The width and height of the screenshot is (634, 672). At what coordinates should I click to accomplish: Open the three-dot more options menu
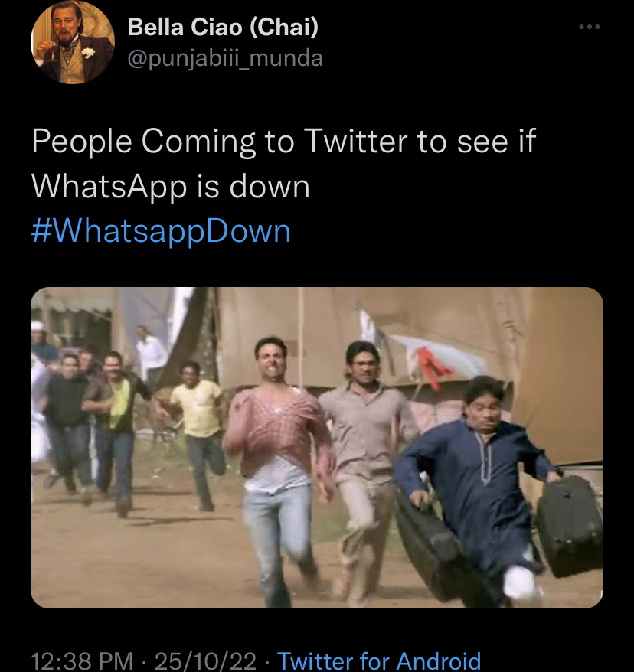(x=589, y=28)
